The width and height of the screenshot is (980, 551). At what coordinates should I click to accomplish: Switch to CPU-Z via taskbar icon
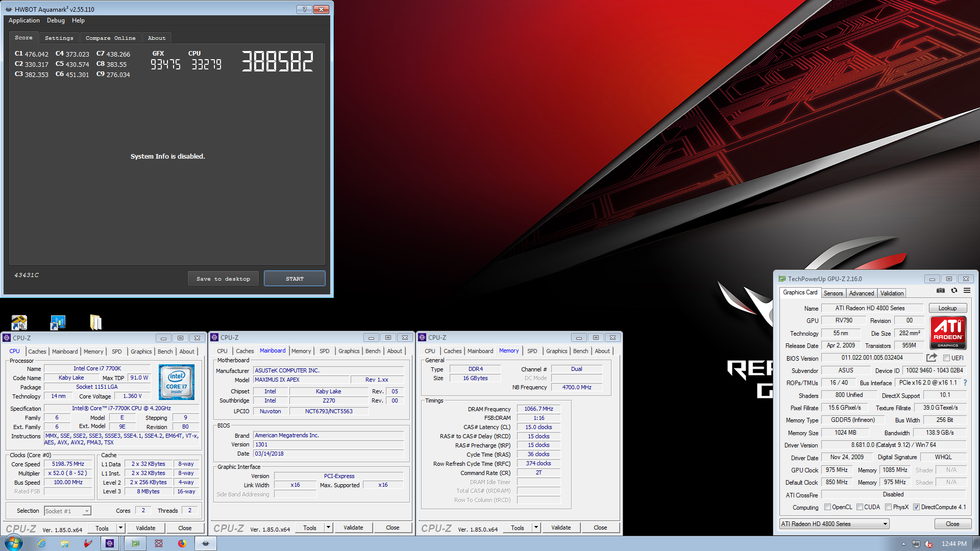tap(110, 543)
